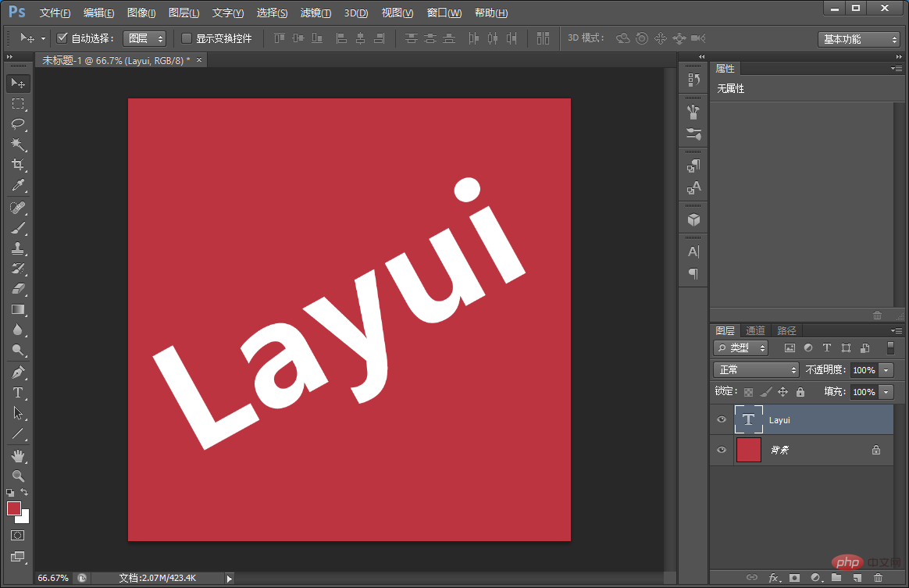Open the 正常 blend mode dropdown
Screen dimensions: 909x588
(756, 370)
